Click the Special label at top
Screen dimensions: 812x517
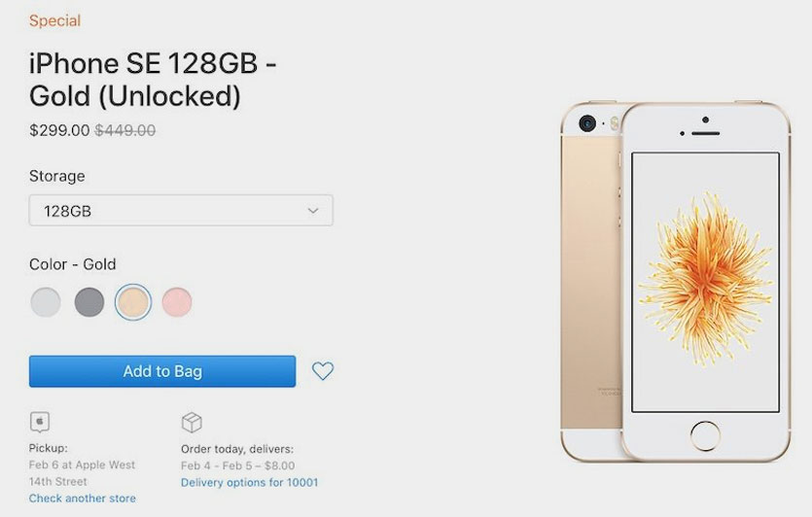click(54, 20)
